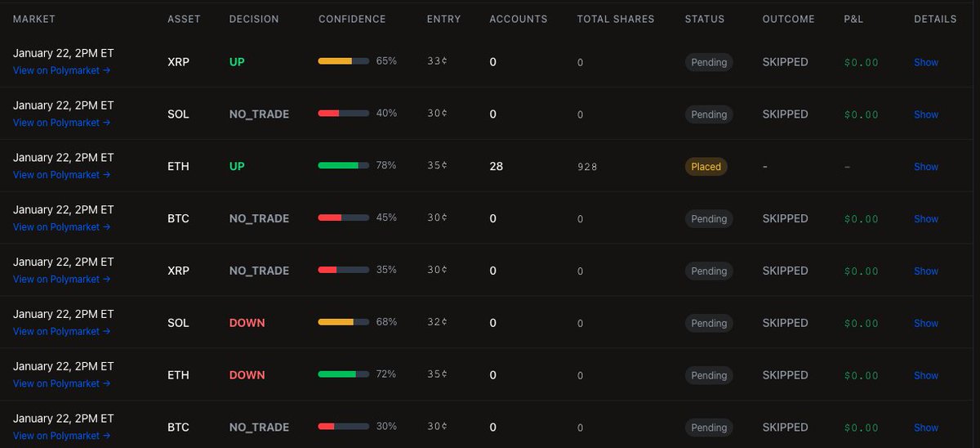Click the total shares value 928
The width and height of the screenshot is (980, 448).
pyautogui.click(x=587, y=167)
